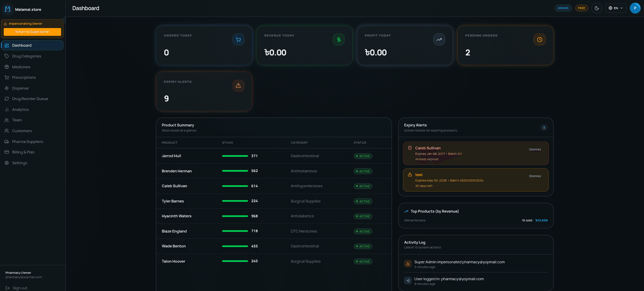Screen dimensions: 644x291
Task: Click Talon Hoover product name
Action: pos(173,261)
